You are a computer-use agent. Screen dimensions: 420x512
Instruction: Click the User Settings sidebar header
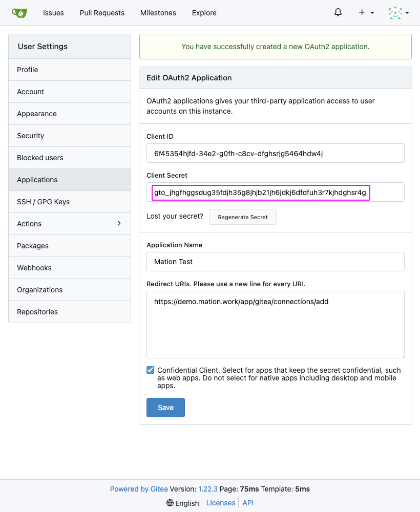tap(70, 47)
